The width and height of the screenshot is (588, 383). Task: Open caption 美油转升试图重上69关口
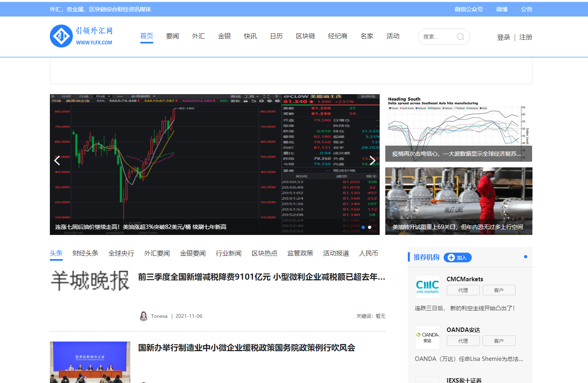[458, 227]
